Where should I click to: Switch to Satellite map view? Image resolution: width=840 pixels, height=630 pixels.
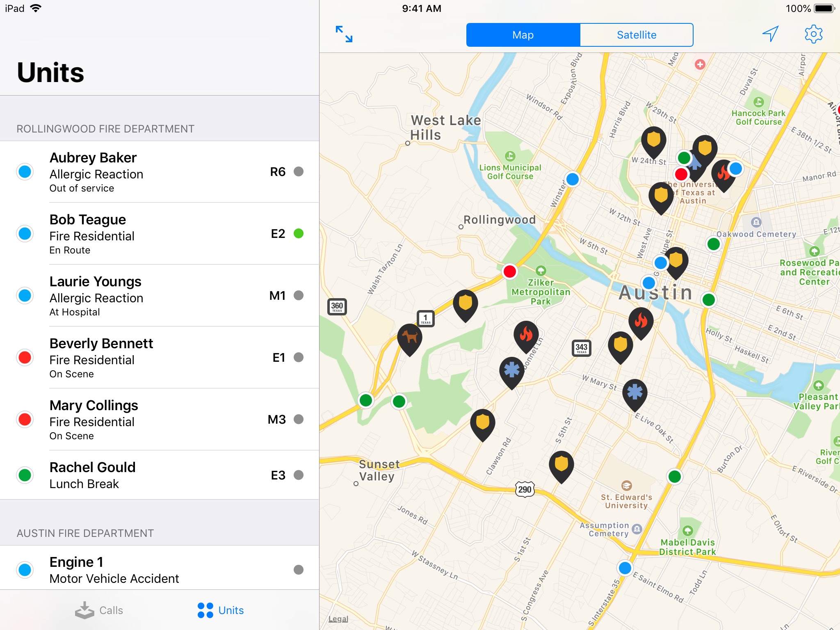tap(635, 34)
